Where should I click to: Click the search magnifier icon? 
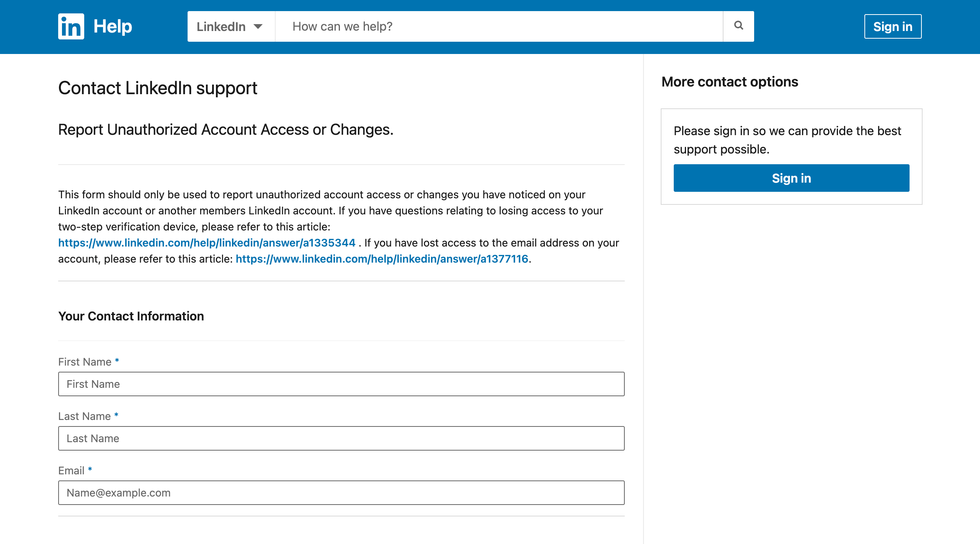coord(738,26)
